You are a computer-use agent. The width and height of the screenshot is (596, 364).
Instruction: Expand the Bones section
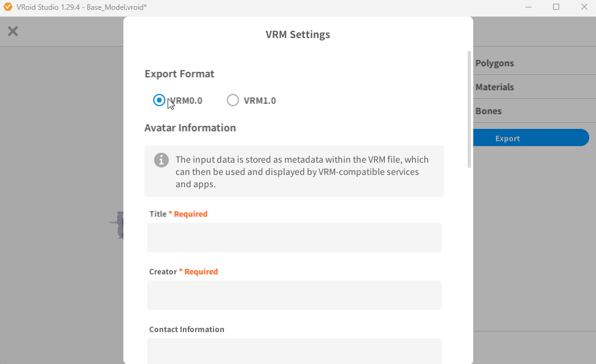tap(489, 111)
